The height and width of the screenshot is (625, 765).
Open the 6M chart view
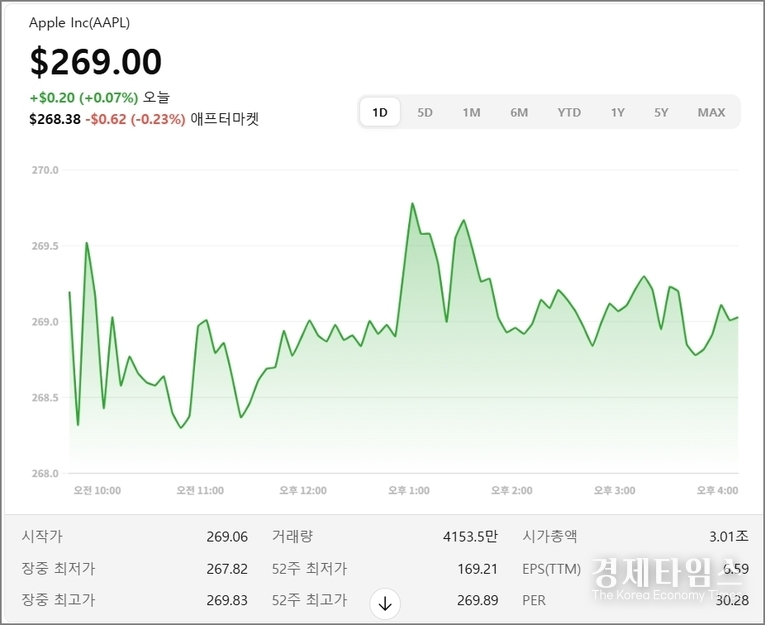[x=519, y=112]
